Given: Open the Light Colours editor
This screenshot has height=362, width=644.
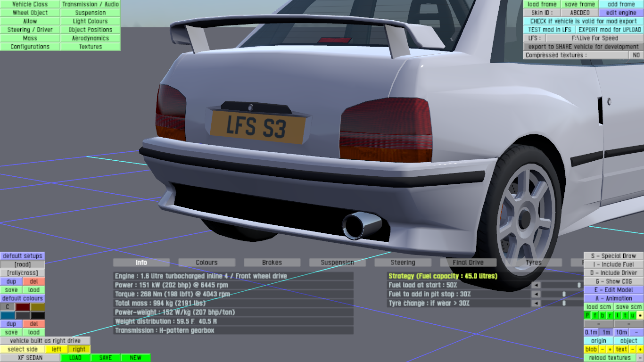Looking at the screenshot, I should tap(91, 21).
